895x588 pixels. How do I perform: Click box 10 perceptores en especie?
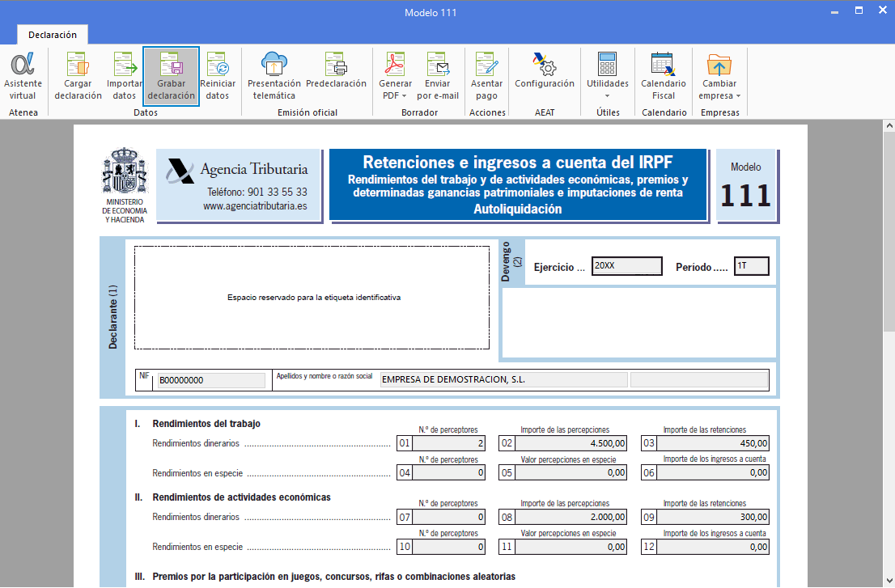tap(448, 547)
